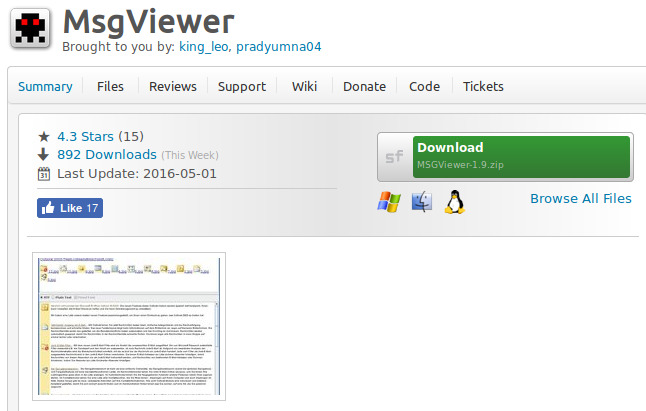The image size is (646, 411).
Task: Open the Code tab
Action: click(424, 86)
